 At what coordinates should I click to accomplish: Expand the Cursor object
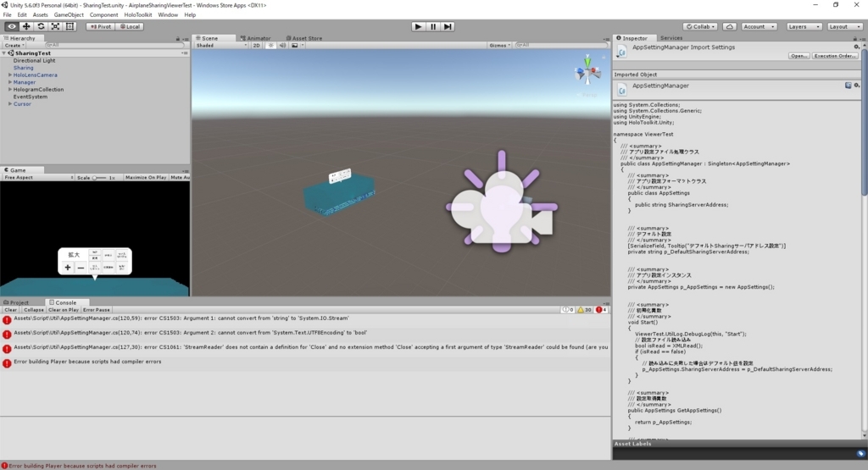(10, 103)
